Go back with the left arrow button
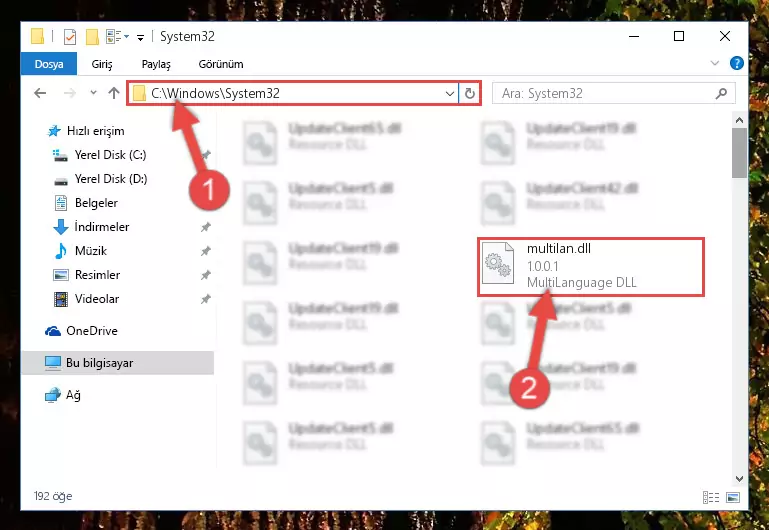 40,93
